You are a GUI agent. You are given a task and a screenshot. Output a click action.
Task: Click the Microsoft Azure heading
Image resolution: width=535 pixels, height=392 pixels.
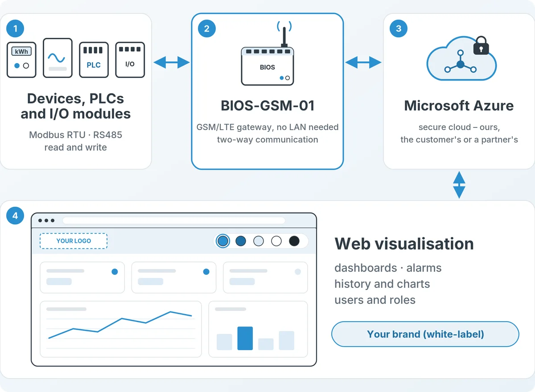point(459,106)
